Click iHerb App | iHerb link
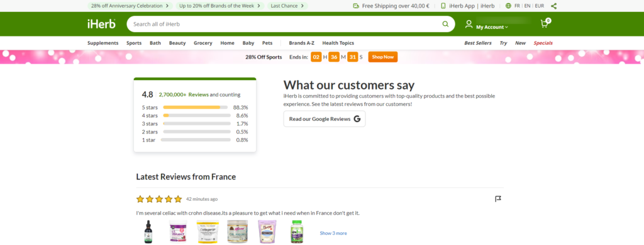Image resolution: width=644 pixels, height=245 pixels. (x=471, y=6)
